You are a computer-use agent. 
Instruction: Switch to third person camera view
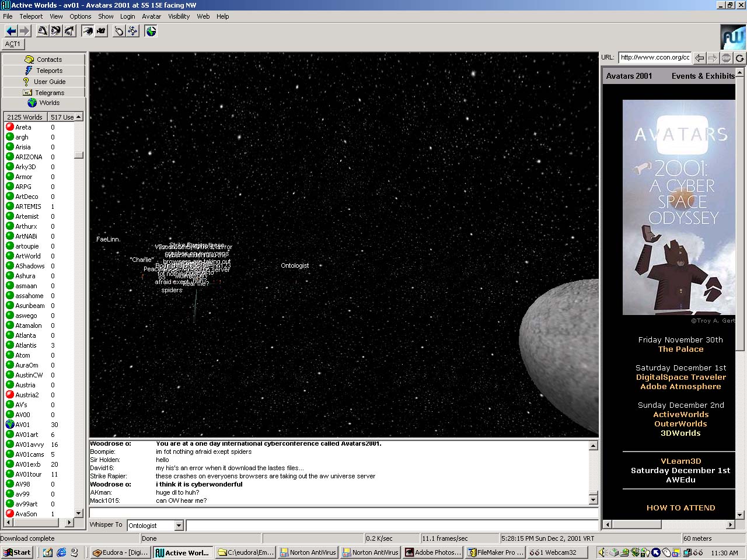101,31
